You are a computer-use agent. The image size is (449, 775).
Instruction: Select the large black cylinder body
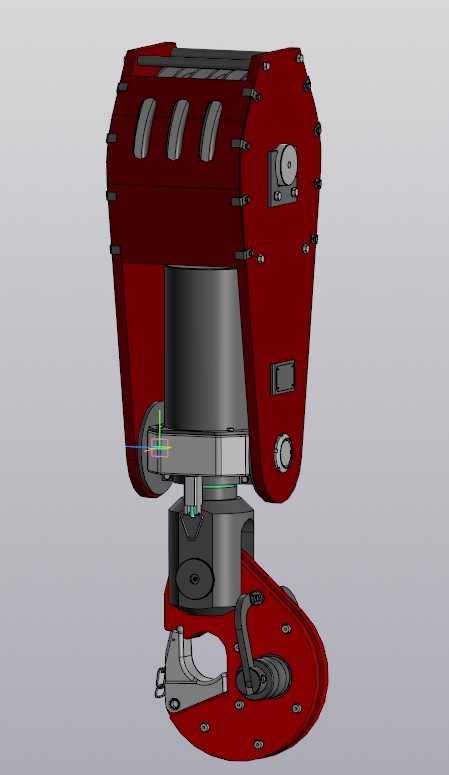pos(206,348)
